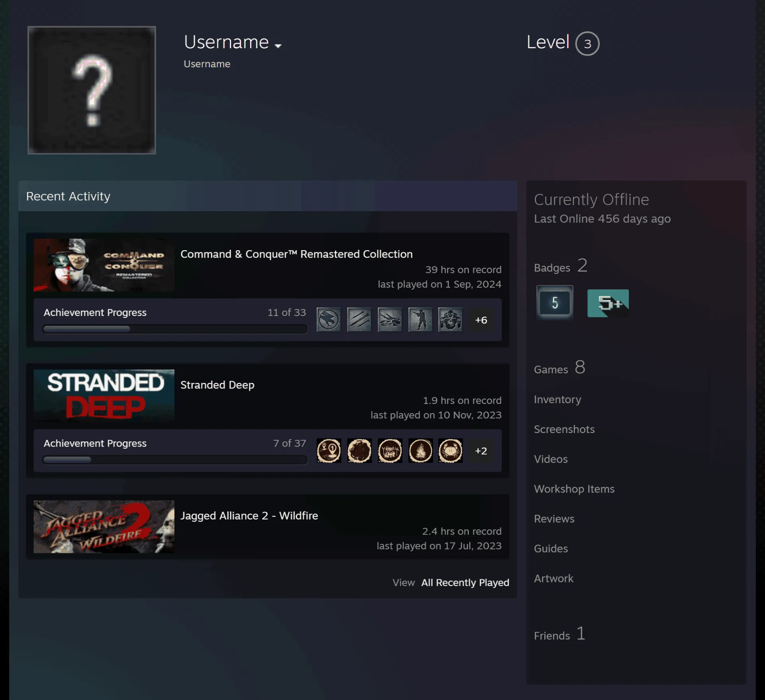Open the Stranded Deep game banner
This screenshot has width=765, height=700.
tap(104, 396)
